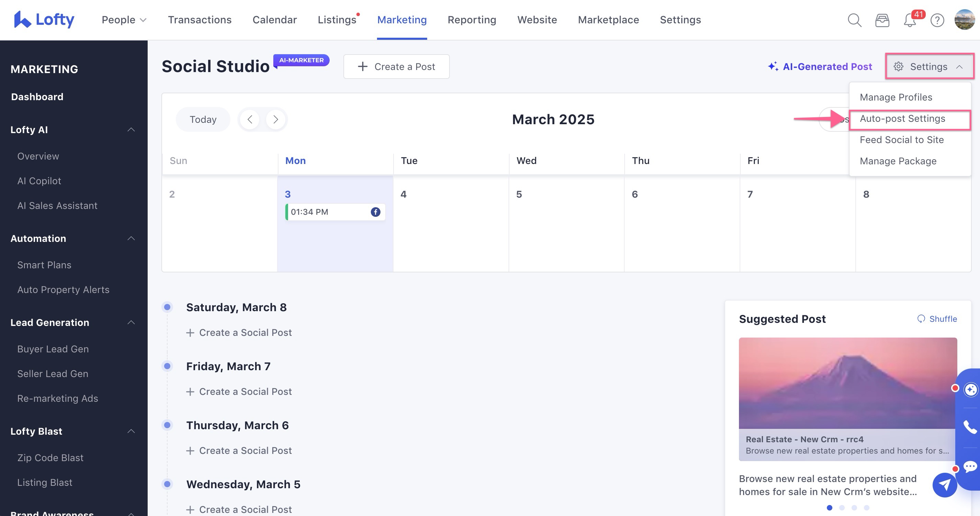Open Buyer Lead Gen in the sidebar
The width and height of the screenshot is (980, 516).
click(53, 349)
